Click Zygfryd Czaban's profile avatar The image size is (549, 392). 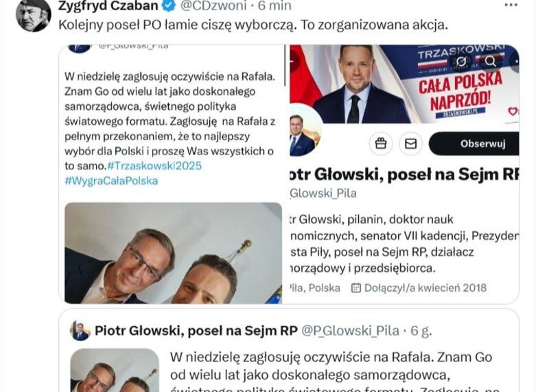tap(34, 15)
